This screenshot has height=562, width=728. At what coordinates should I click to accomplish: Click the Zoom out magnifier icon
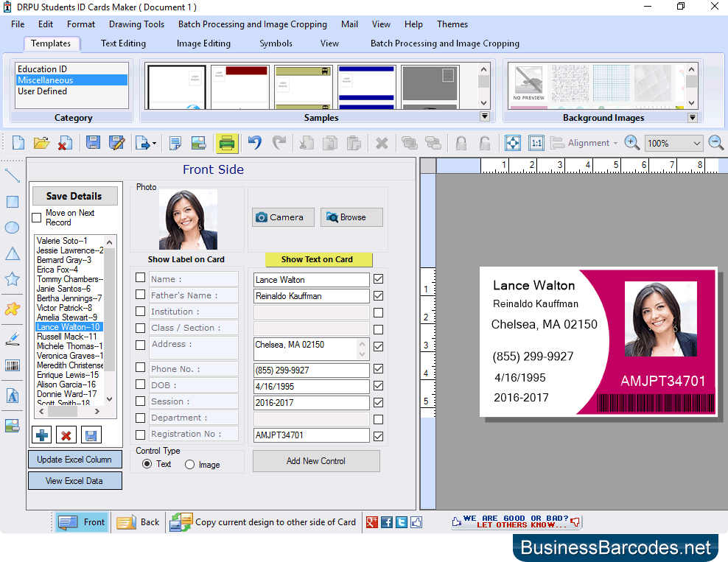click(x=716, y=143)
